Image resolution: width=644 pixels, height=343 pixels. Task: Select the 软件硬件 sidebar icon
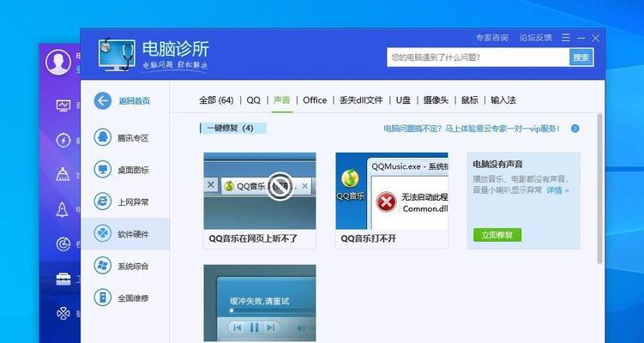click(102, 233)
